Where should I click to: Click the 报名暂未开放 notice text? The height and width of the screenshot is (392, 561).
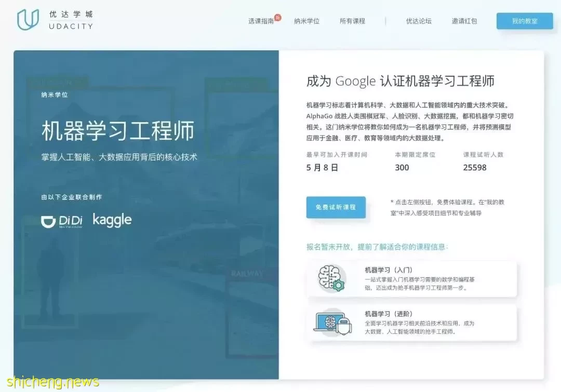377,247
